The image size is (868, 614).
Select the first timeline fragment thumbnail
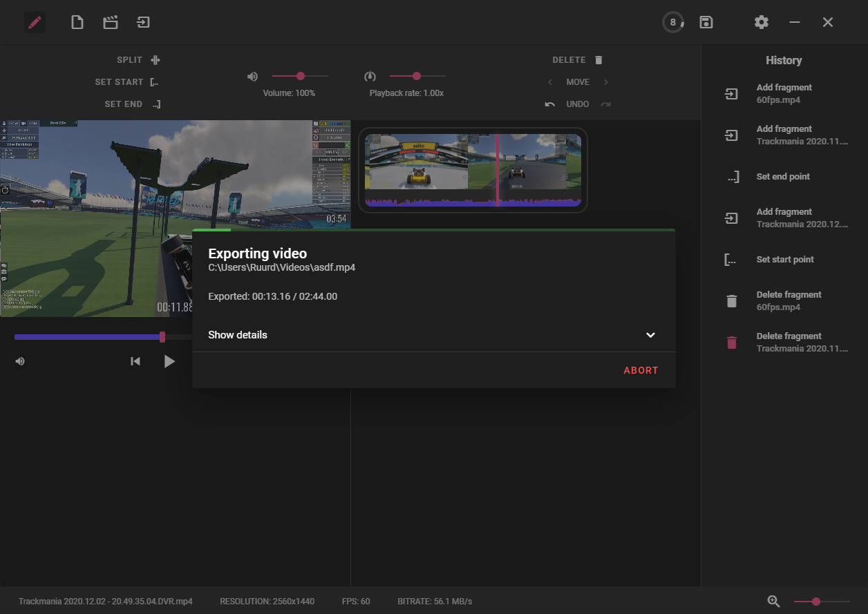pyautogui.click(x=417, y=162)
